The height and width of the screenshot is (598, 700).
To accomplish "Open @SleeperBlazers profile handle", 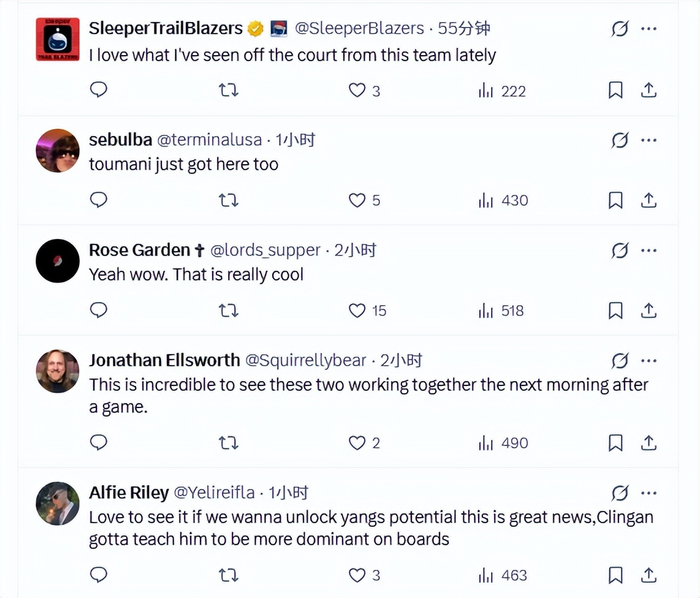I will coord(359,29).
